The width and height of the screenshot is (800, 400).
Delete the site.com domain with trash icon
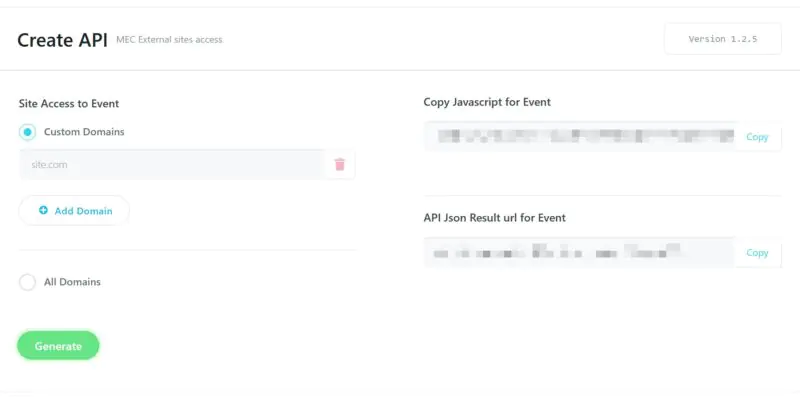pyautogui.click(x=339, y=165)
